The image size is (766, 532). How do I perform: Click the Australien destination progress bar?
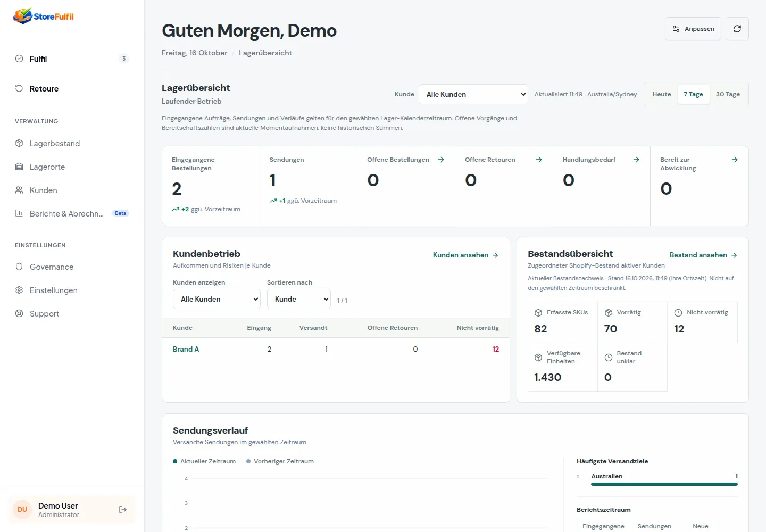pyautogui.click(x=664, y=484)
